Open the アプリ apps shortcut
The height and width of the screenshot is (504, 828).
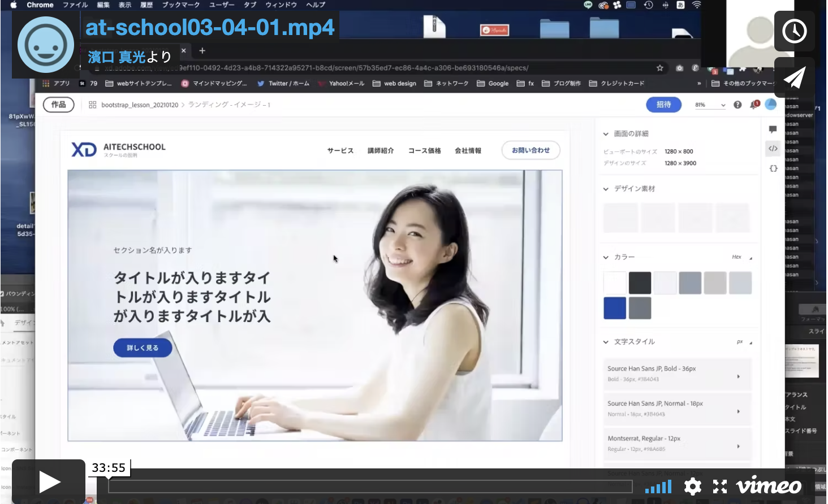pos(56,83)
